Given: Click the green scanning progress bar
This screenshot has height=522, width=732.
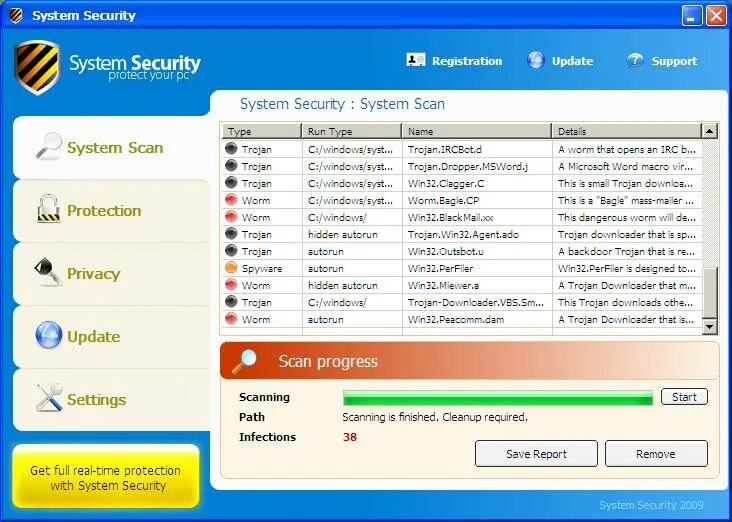Looking at the screenshot, I should pyautogui.click(x=498, y=397).
